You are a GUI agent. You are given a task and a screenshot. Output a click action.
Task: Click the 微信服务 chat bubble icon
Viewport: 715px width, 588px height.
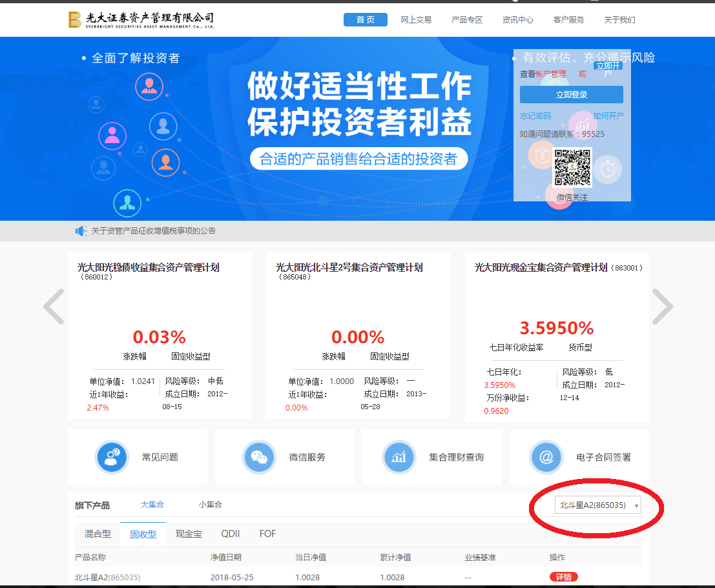coord(259,457)
